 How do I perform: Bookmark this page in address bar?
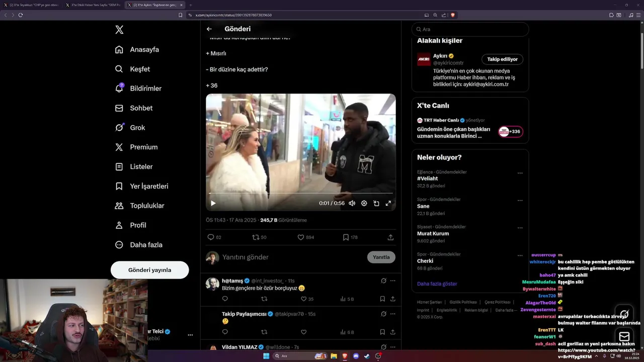click(181, 15)
